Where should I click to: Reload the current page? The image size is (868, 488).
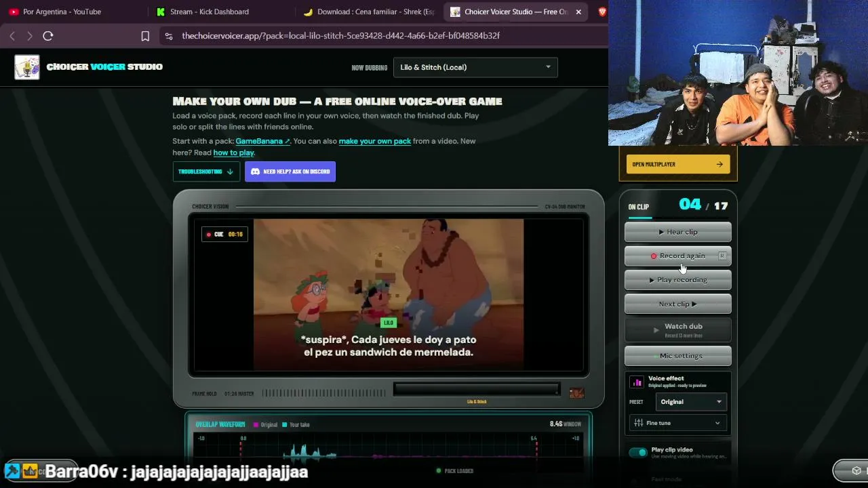[x=48, y=36]
